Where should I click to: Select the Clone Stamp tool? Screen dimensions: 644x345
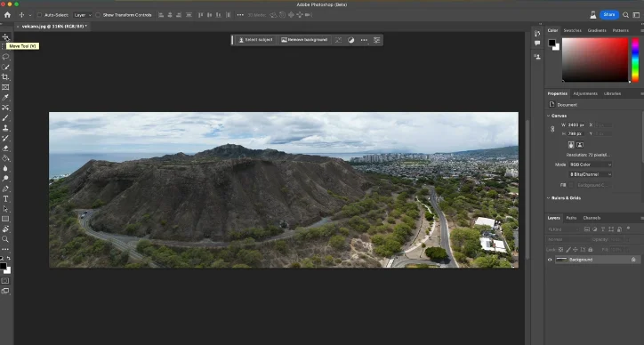pyautogui.click(x=5, y=128)
